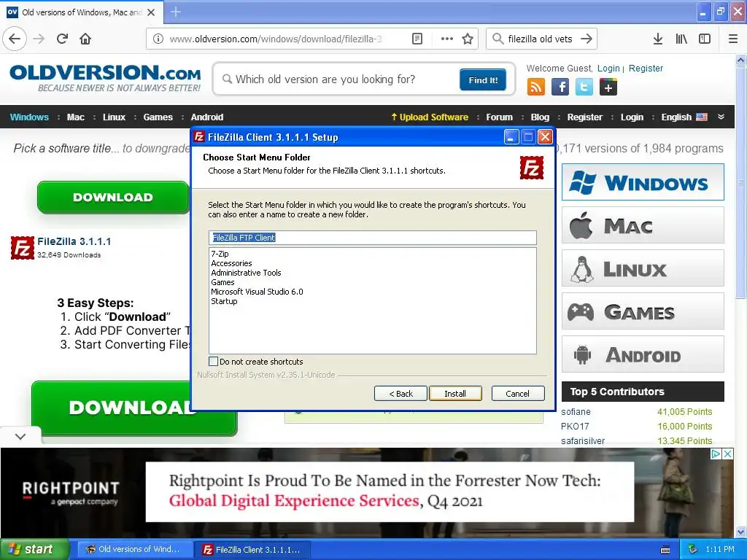
Task: Click the Start Menu folder name input field
Action: 373,238
